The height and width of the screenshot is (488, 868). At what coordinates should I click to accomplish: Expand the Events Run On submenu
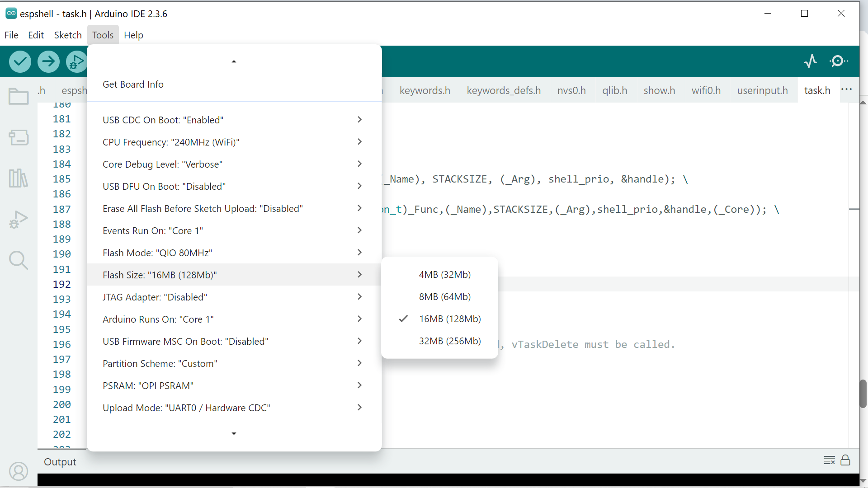pos(234,230)
